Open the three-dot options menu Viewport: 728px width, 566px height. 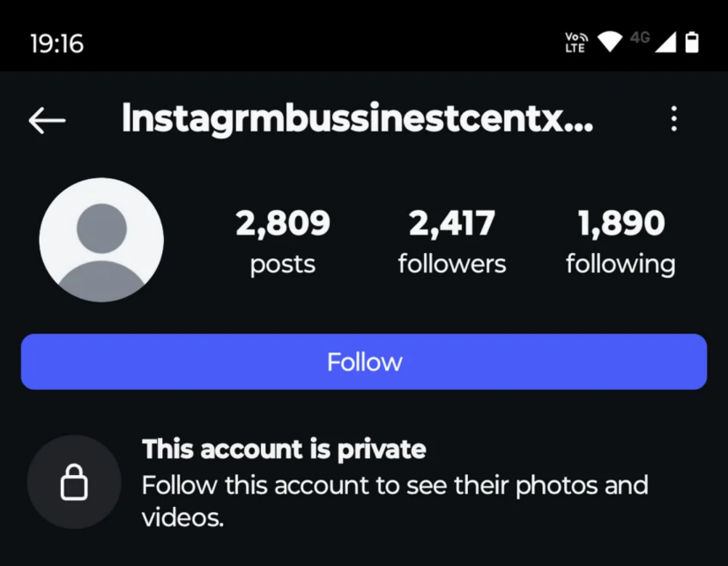[673, 119]
